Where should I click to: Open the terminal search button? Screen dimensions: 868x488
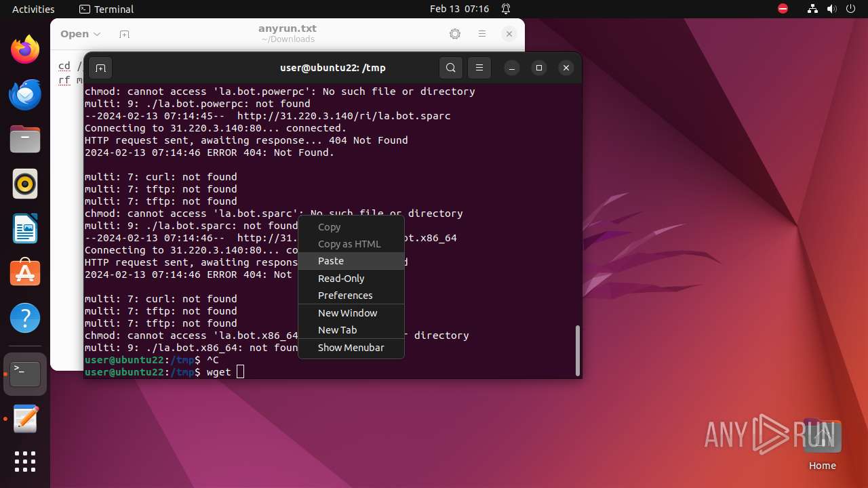coord(451,68)
